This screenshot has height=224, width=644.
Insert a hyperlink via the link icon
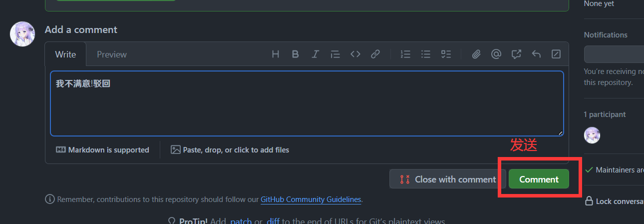pyautogui.click(x=375, y=54)
